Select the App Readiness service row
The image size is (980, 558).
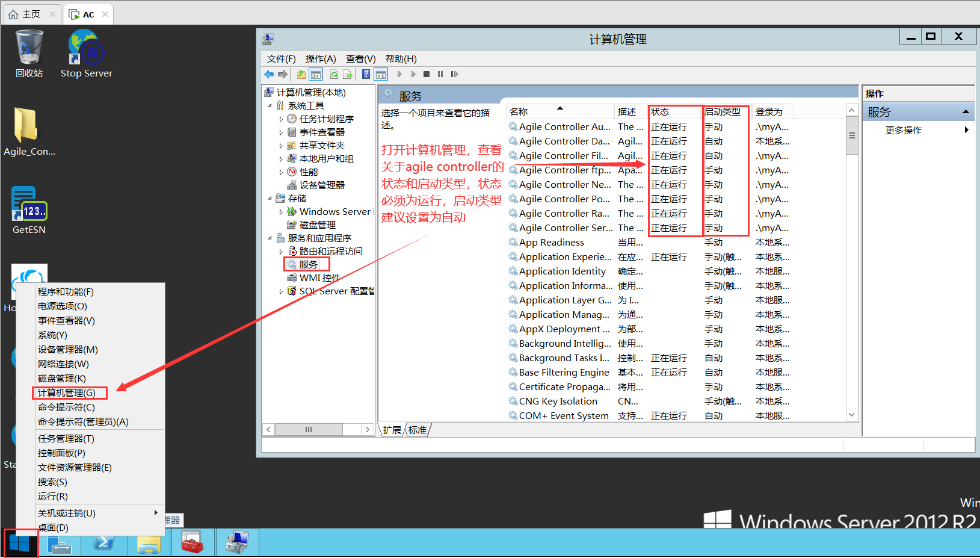[552, 242]
